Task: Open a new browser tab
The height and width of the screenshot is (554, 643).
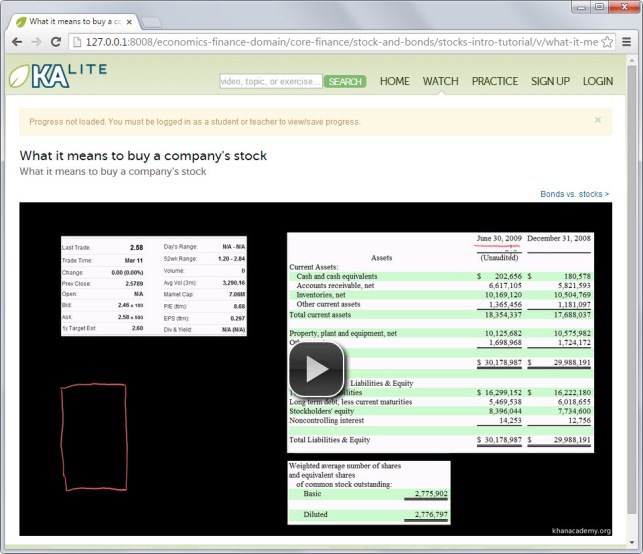Action: pos(151,22)
